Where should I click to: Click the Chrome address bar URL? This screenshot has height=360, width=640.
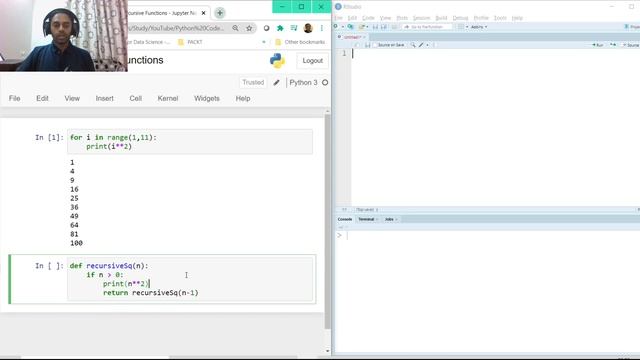point(176,28)
